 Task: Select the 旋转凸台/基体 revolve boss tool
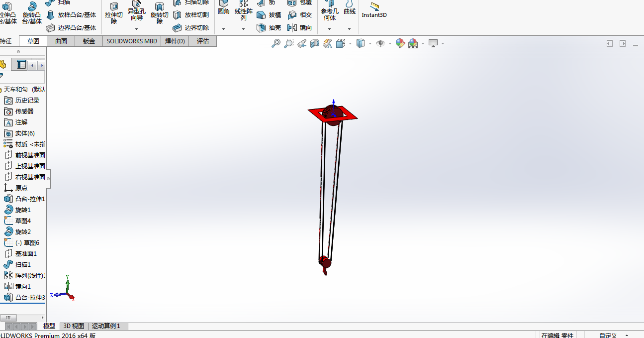32,13
